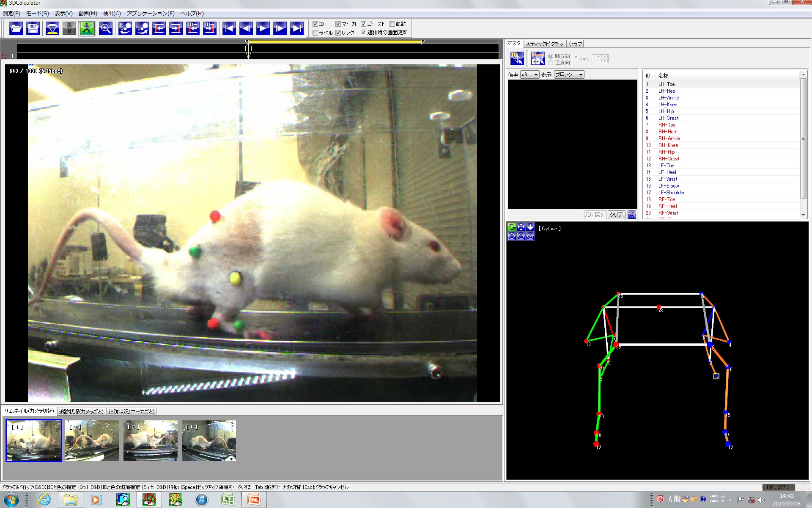
Task: Jump to first frame button
Action: [229, 29]
